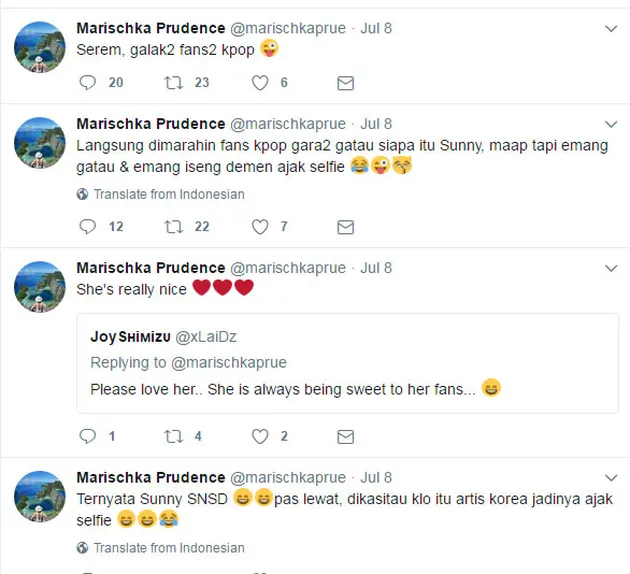Share "She's really nice" tweet via message icon
This screenshot has width=630, height=574.
[x=345, y=436]
